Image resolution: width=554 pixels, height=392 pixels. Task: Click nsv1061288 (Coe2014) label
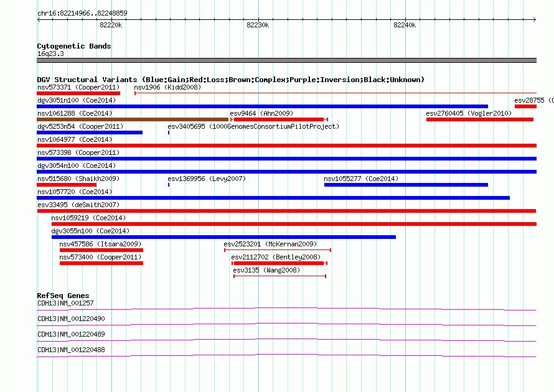click(x=75, y=113)
